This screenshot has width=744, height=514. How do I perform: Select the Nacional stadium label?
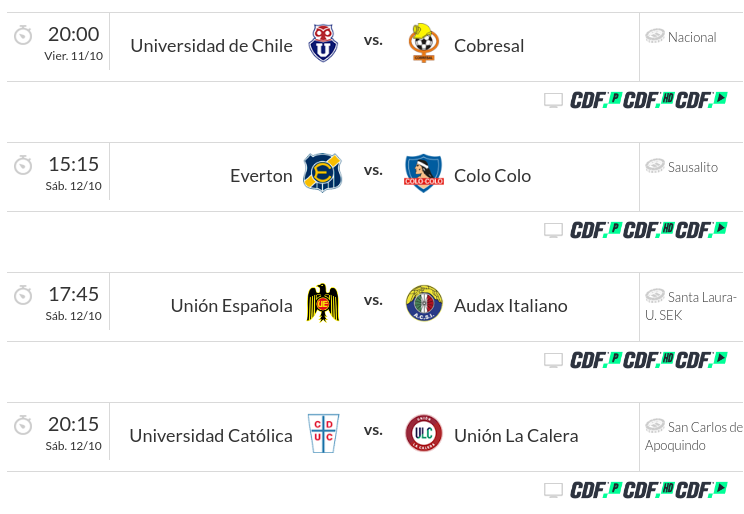tap(692, 37)
